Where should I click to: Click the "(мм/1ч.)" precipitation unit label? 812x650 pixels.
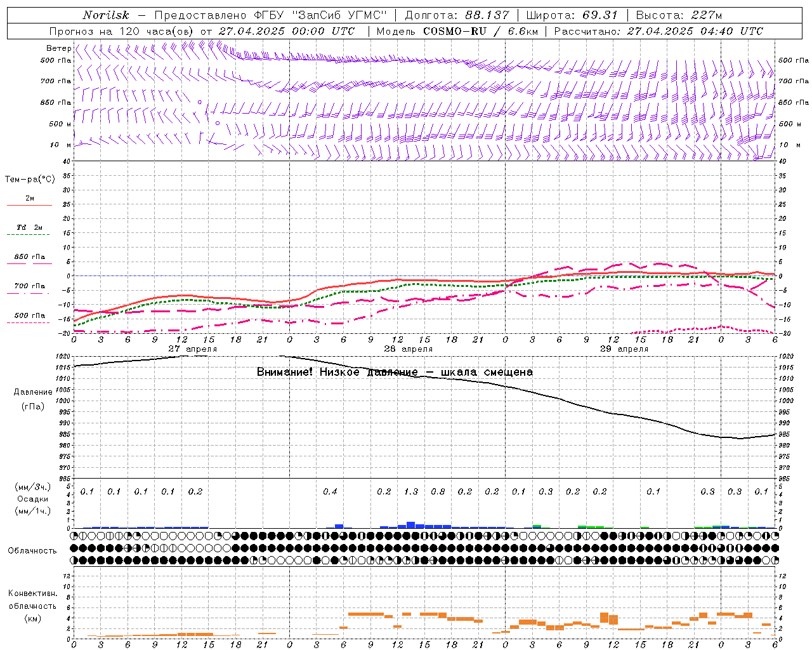point(33,510)
